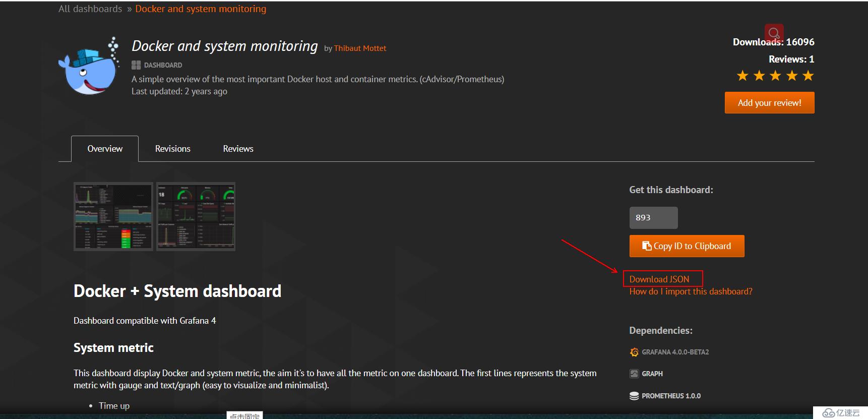This screenshot has width=868, height=419.
Task: Click the GRAPH dependency label
Action: (x=652, y=374)
